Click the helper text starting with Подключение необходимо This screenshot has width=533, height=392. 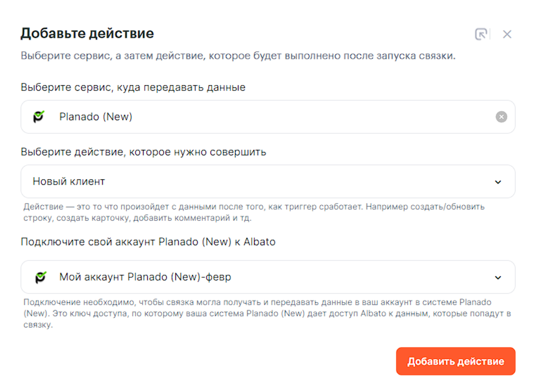(267, 313)
